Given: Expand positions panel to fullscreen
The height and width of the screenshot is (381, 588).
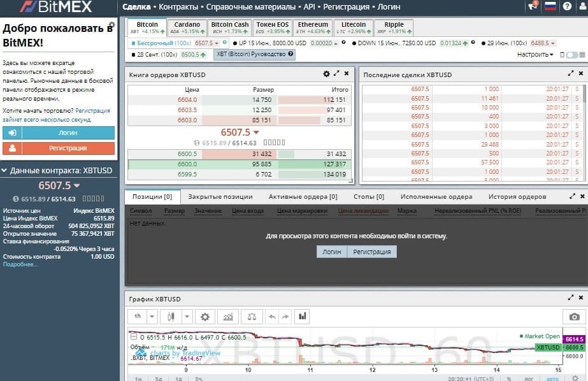Looking at the screenshot, I should (x=572, y=196).
